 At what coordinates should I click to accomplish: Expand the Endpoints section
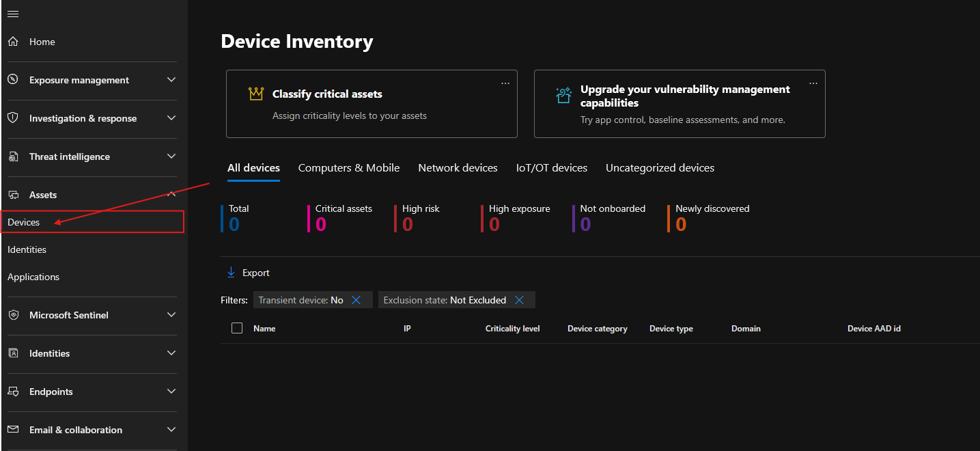tap(171, 392)
